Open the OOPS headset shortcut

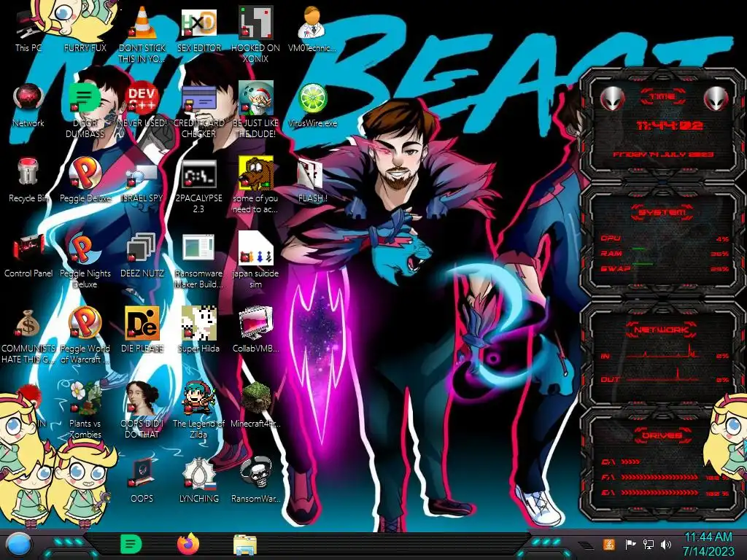[142, 481]
